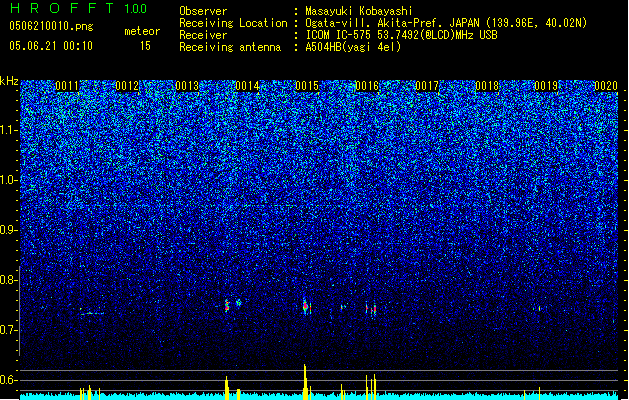Viewport: 629px width, 400px height.
Task: Click the timestamp 05.06.21 00:10
Action: pyautogui.click(x=51, y=46)
